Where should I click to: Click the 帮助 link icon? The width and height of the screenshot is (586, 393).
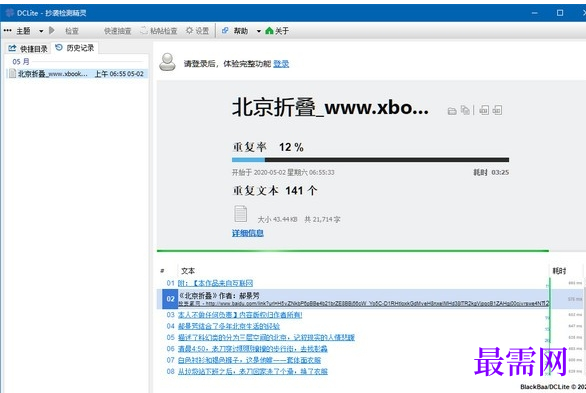click(x=225, y=31)
